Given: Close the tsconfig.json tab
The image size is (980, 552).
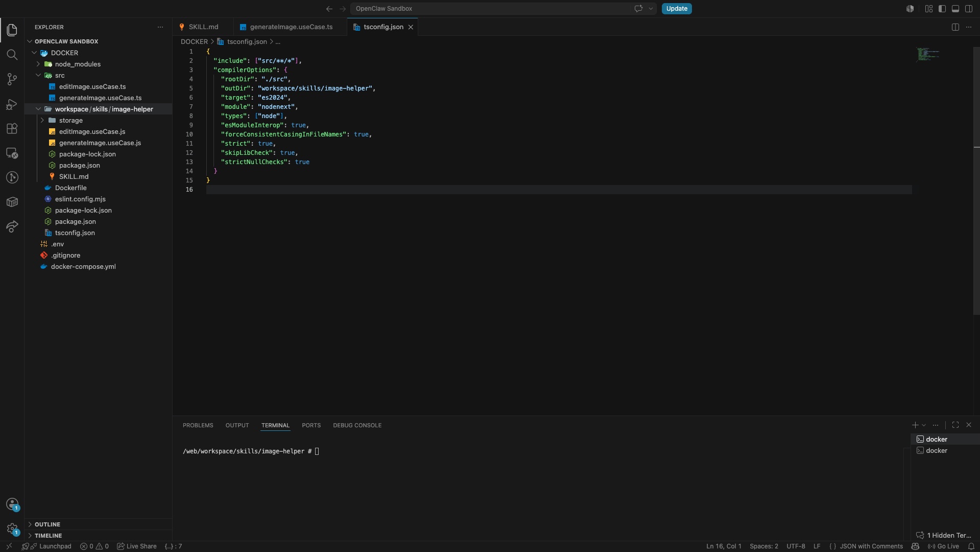Looking at the screenshot, I should pyautogui.click(x=410, y=27).
